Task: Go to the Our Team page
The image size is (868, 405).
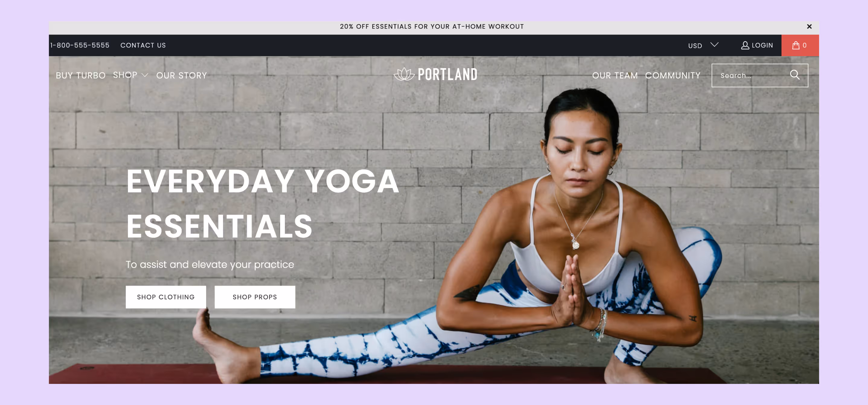Action: [615, 75]
